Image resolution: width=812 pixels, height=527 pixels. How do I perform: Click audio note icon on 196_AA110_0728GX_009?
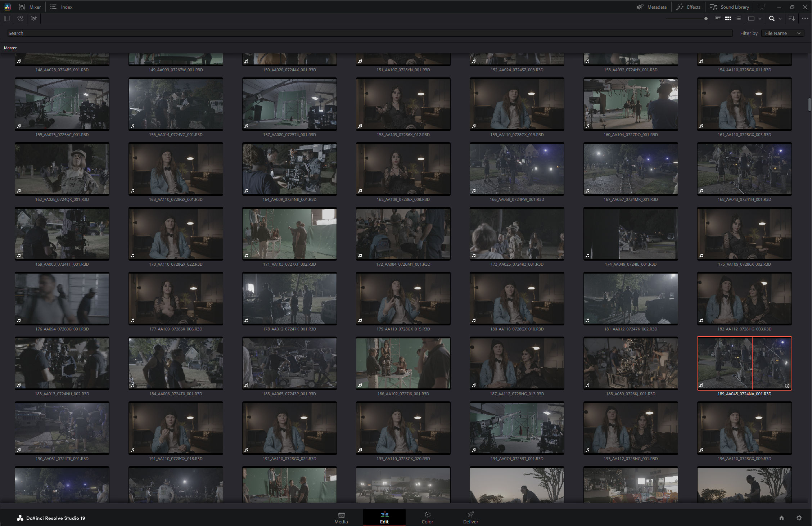coord(701,450)
